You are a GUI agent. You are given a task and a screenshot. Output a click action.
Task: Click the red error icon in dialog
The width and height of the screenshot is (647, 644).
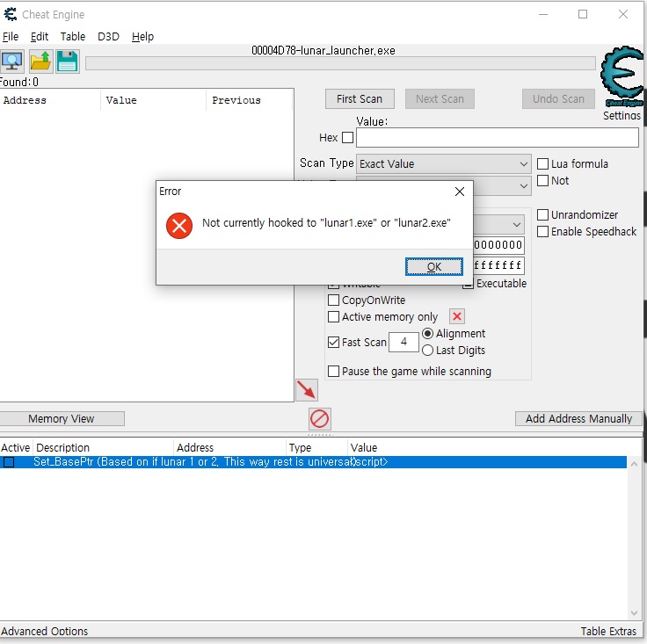pos(179,226)
